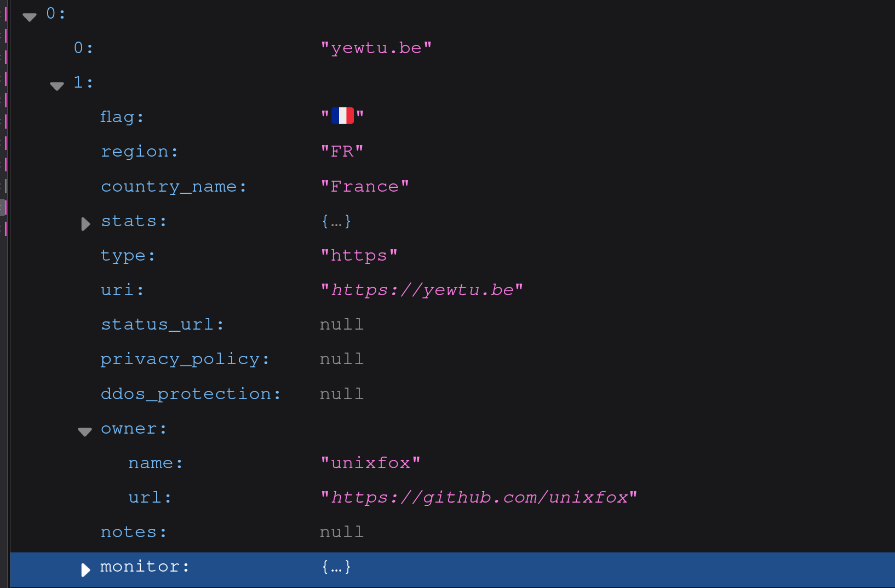Expand the monitor object
The height and width of the screenshot is (588, 895).
pos(85,570)
